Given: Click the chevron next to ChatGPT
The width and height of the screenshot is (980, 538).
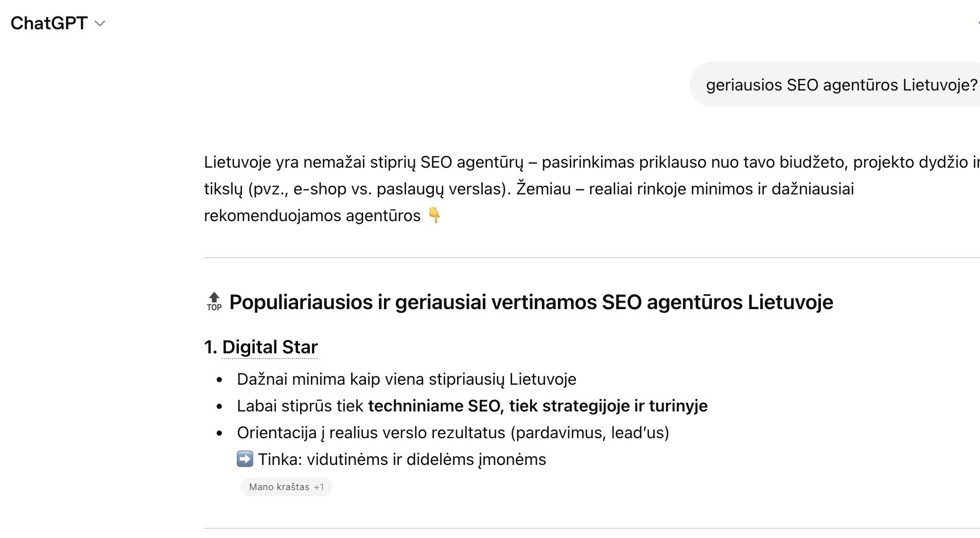Looking at the screenshot, I should pos(100,24).
